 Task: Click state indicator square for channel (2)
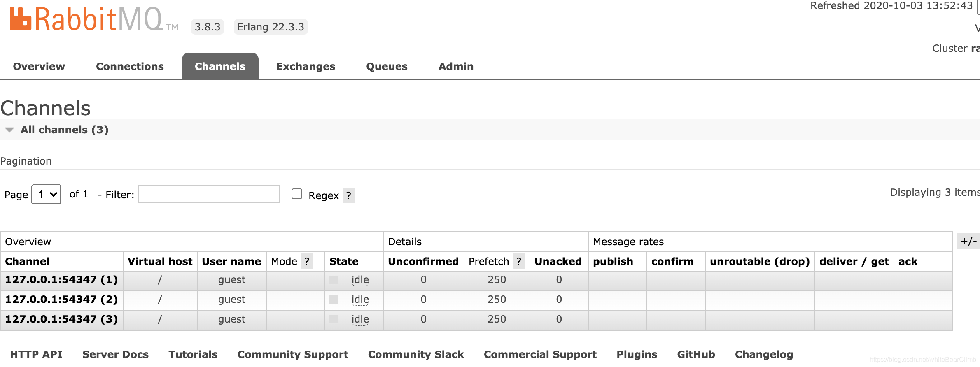(334, 300)
